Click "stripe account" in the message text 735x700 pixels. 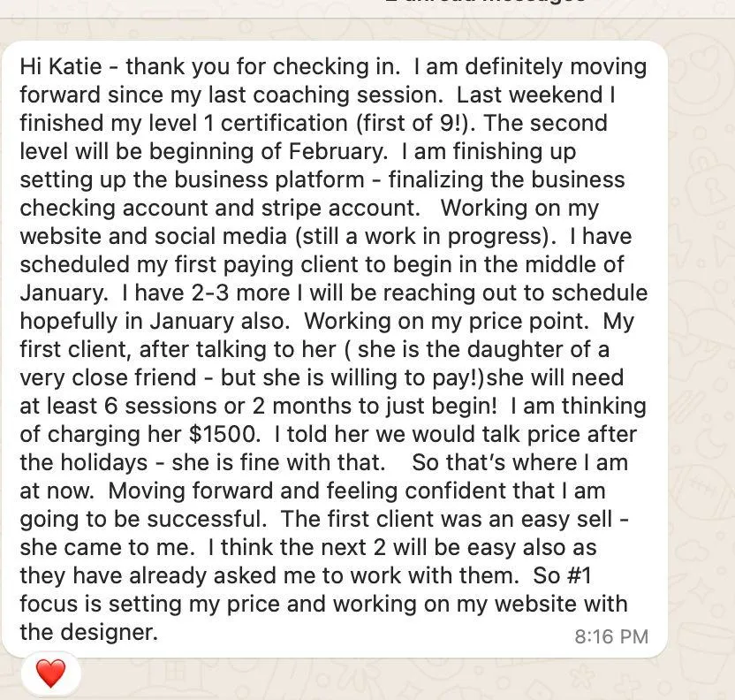tap(340, 208)
